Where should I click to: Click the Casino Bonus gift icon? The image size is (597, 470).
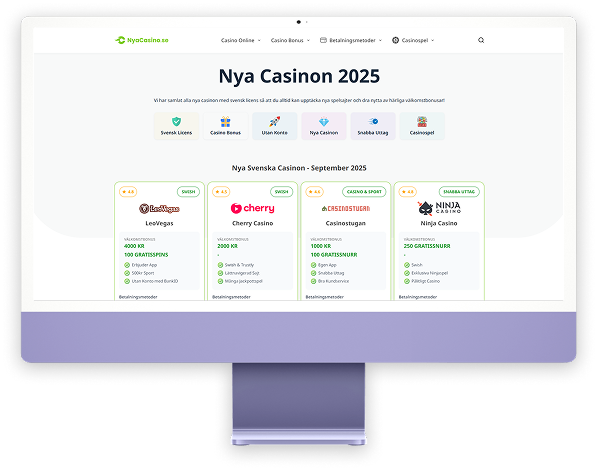tap(225, 121)
